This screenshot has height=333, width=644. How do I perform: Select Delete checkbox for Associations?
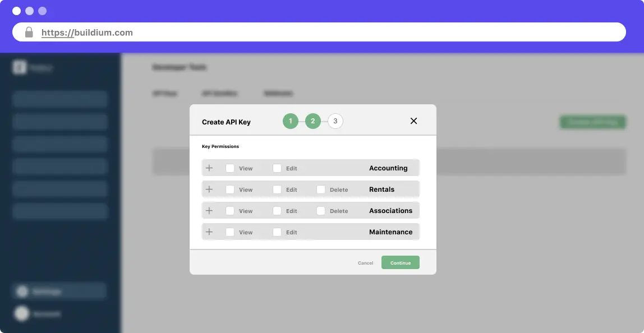(x=321, y=211)
